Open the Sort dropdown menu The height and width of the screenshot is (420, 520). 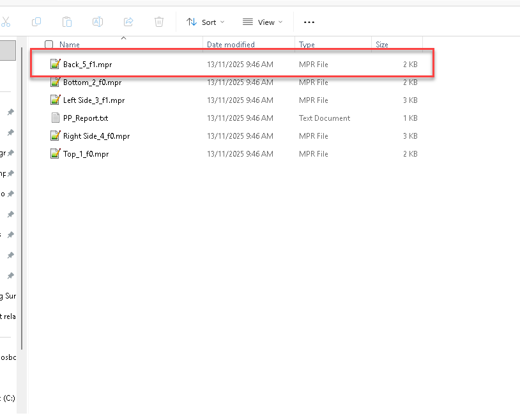205,22
